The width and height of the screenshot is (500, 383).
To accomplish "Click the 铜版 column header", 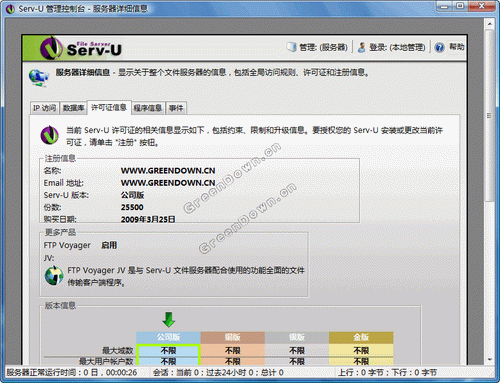I will (233, 337).
